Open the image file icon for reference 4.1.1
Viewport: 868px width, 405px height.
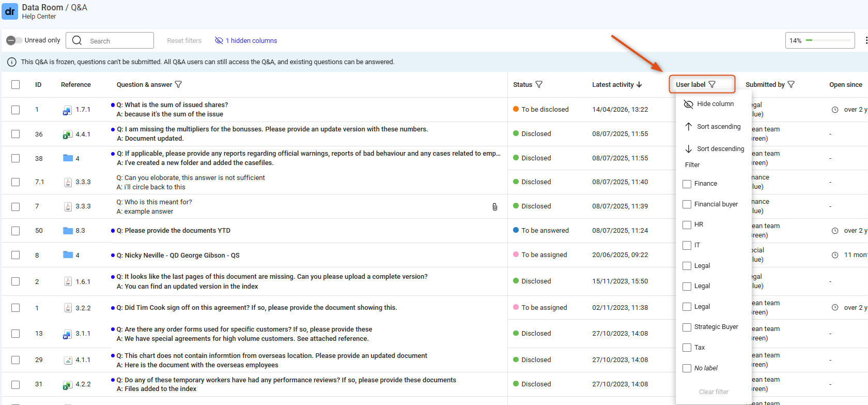(x=68, y=360)
